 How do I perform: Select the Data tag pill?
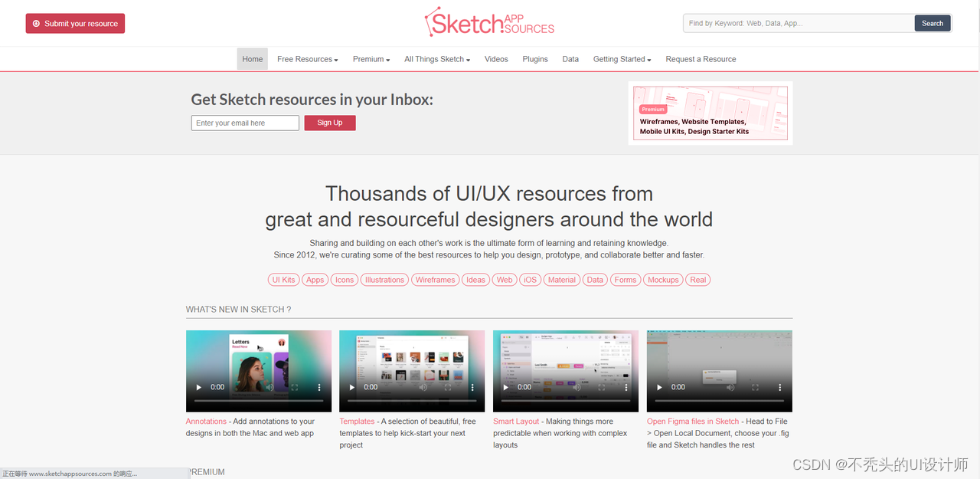pyautogui.click(x=595, y=280)
